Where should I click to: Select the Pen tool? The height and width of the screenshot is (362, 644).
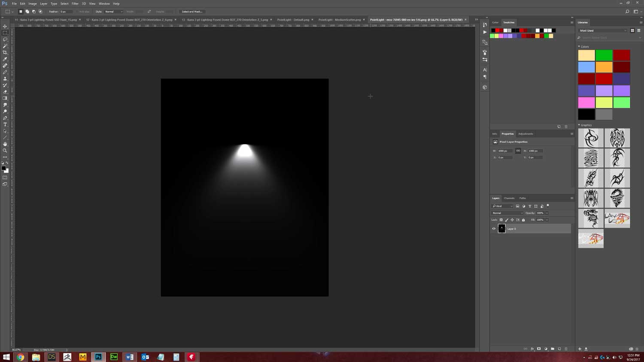coord(5,118)
